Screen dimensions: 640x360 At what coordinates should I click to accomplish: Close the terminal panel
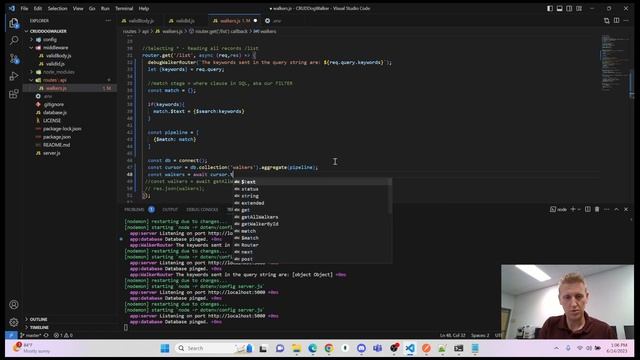coord(626,209)
